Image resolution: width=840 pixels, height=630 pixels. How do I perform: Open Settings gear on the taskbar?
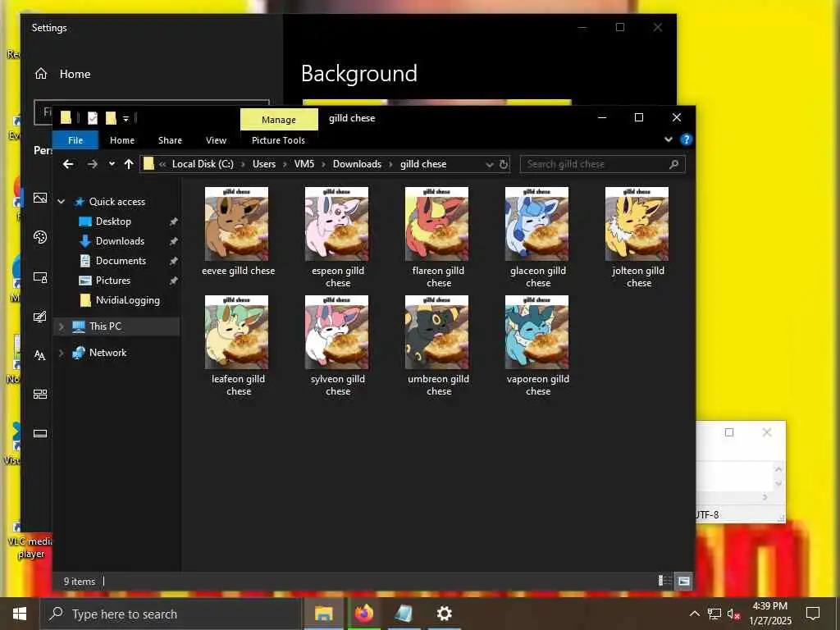point(444,614)
